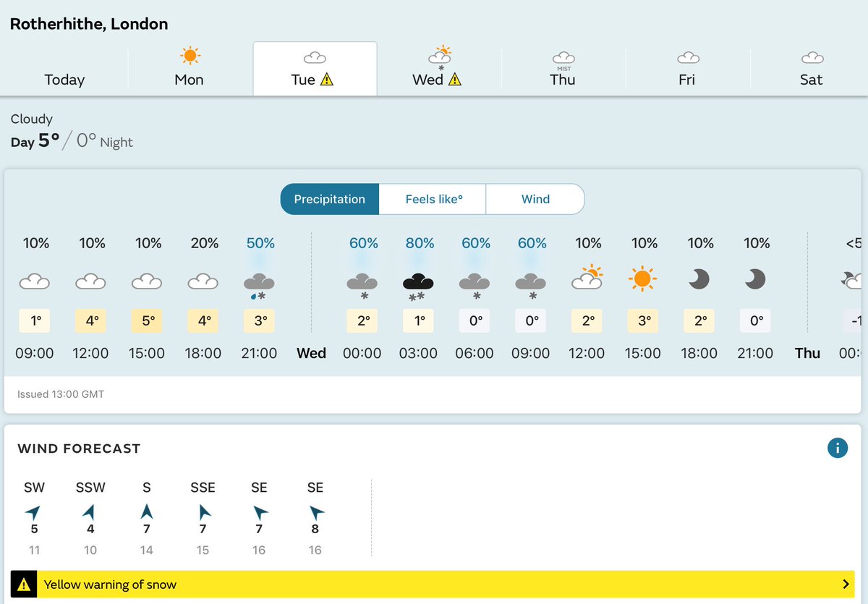Expand the Yellow warning of snow banner
This screenshot has width=868, height=604.
tap(433, 584)
